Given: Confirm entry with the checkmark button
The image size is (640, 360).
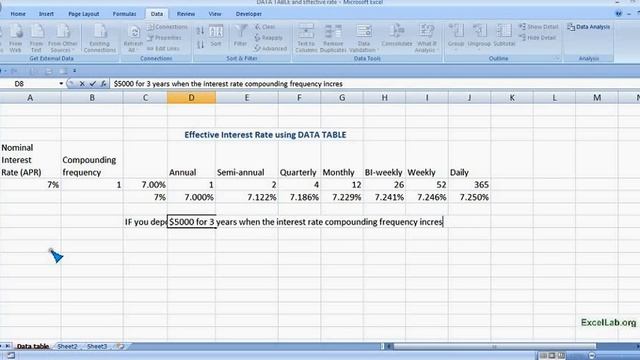Looking at the screenshot, I should [x=93, y=84].
